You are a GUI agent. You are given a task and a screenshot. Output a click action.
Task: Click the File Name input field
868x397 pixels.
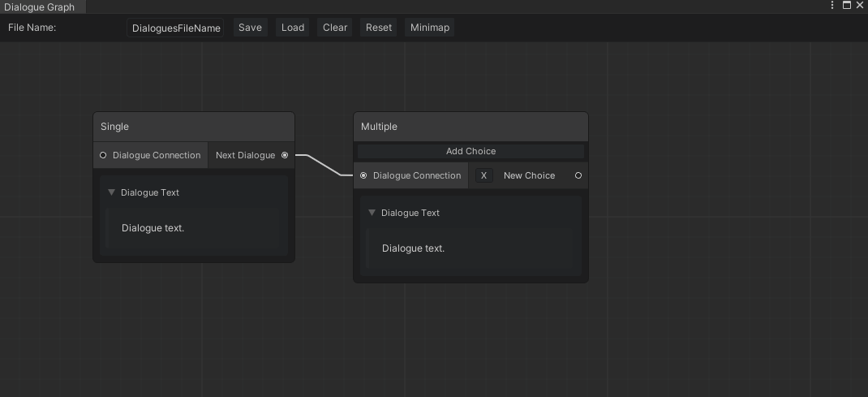coord(176,28)
